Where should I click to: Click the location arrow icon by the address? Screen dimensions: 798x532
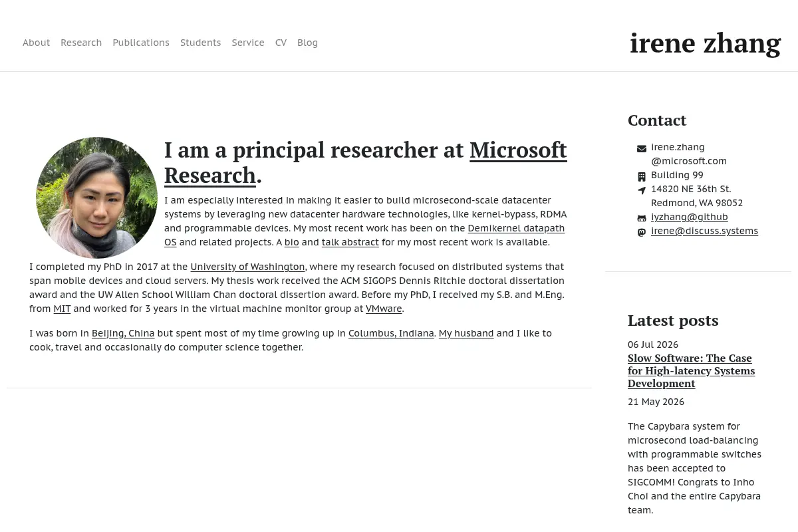[641, 190]
